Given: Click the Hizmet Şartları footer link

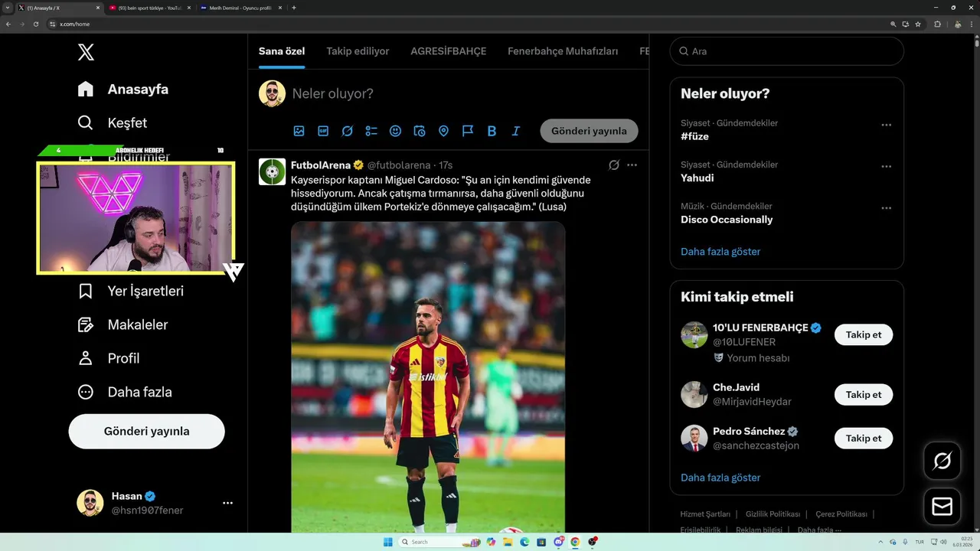Looking at the screenshot, I should pos(705,514).
